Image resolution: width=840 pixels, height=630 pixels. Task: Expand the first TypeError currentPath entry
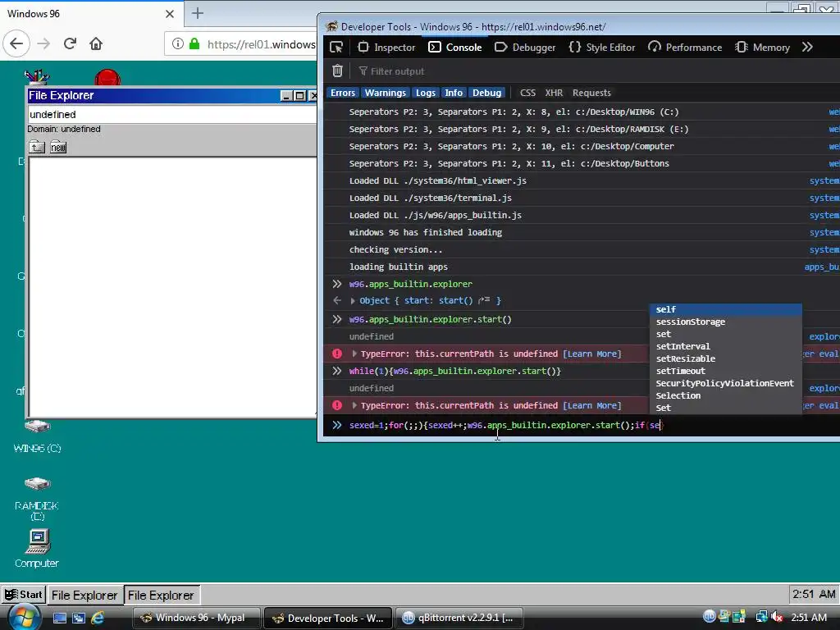[x=354, y=354]
